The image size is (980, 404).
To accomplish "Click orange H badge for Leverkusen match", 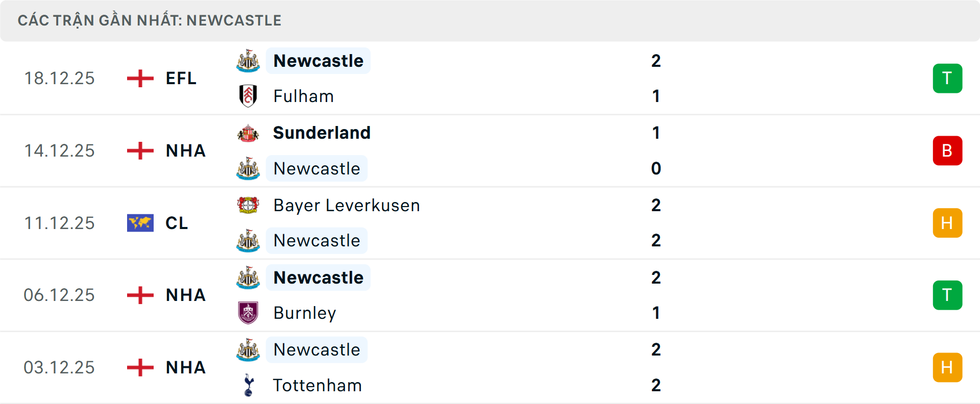I will [x=947, y=223].
